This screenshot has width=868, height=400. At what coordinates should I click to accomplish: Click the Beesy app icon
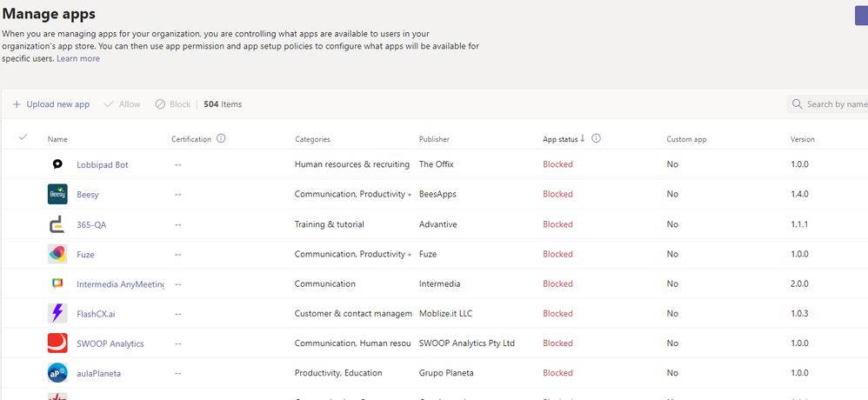(x=57, y=194)
